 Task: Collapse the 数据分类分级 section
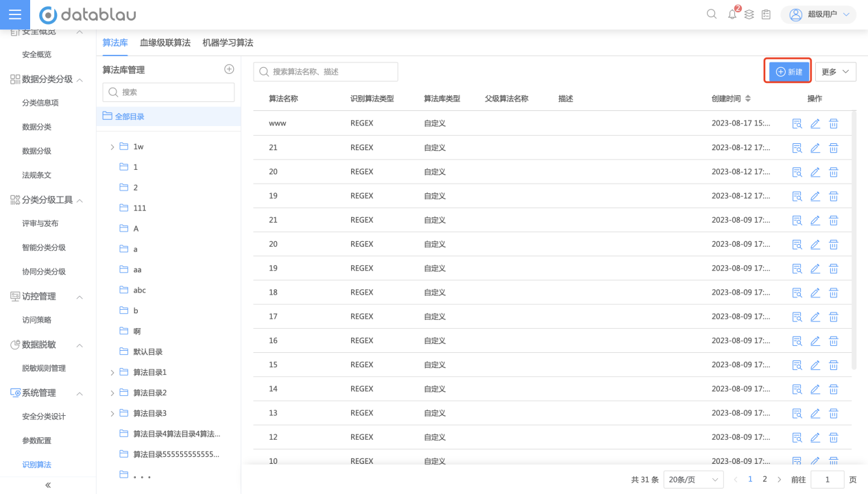pos(80,80)
